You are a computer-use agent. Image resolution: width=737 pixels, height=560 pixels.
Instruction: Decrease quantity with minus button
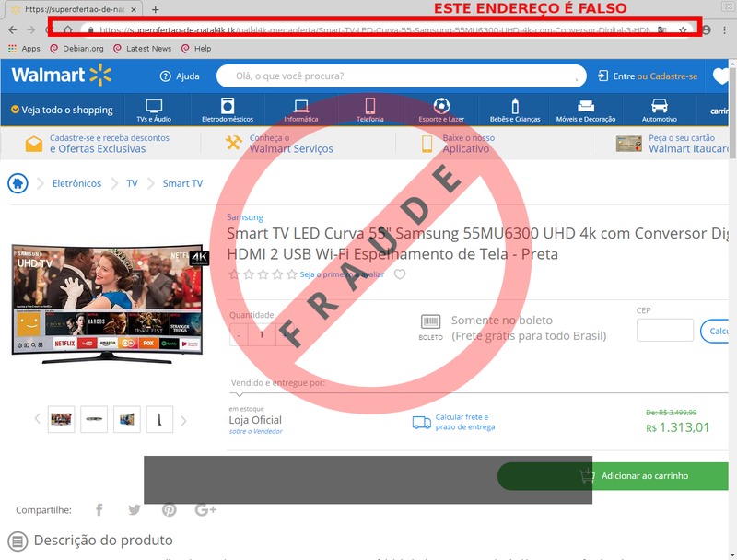[239, 334]
